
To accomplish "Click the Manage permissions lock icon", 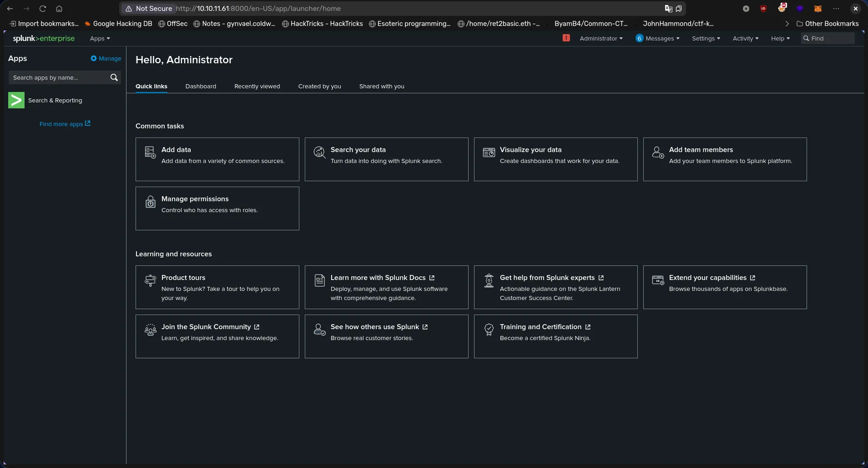I will point(150,201).
